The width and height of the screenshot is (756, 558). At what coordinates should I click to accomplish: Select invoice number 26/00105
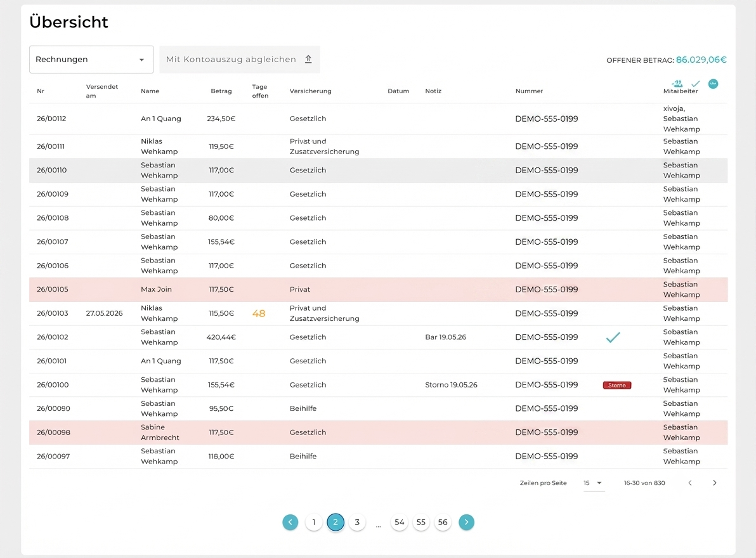click(52, 290)
